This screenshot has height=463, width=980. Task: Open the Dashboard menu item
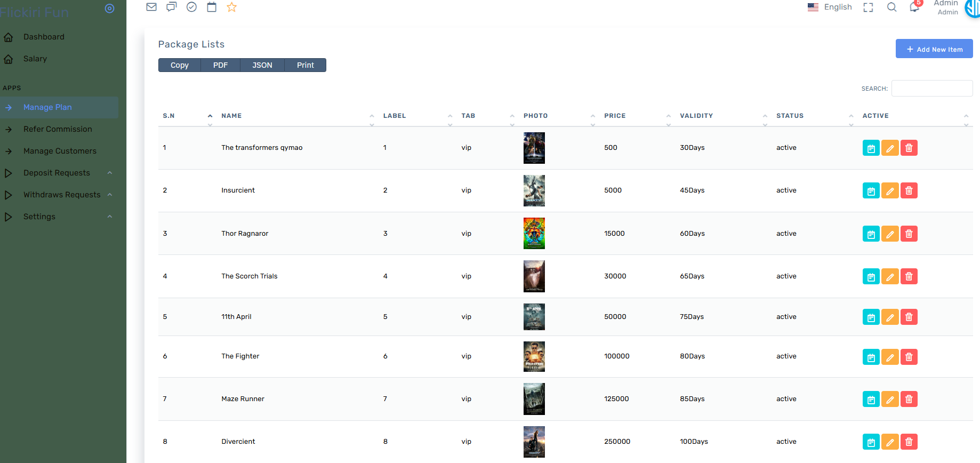[x=44, y=37]
